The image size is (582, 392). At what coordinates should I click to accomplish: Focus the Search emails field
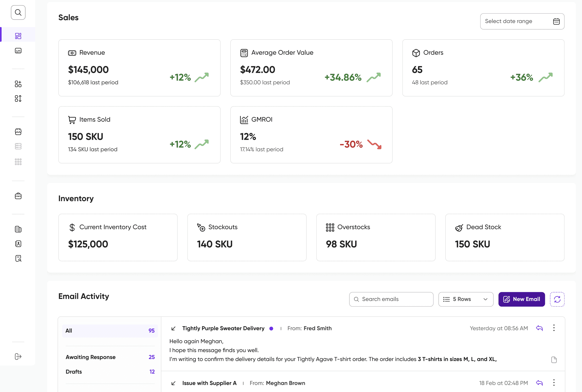click(x=391, y=299)
